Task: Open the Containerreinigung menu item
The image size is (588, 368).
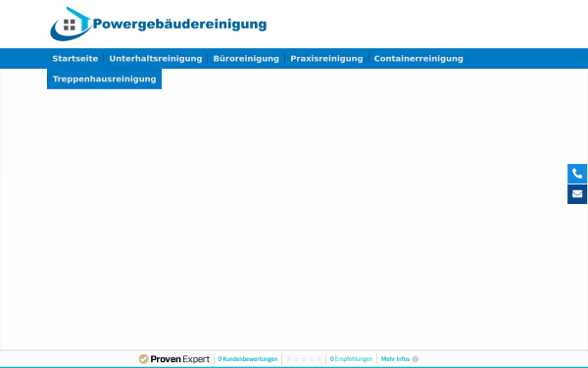Action: (x=418, y=59)
